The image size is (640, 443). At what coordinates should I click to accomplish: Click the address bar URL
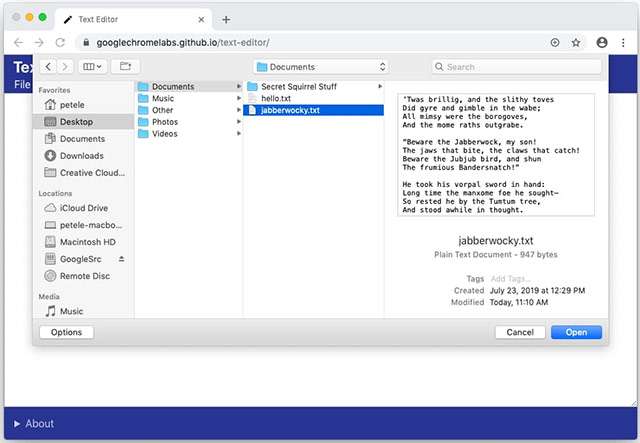(x=183, y=42)
